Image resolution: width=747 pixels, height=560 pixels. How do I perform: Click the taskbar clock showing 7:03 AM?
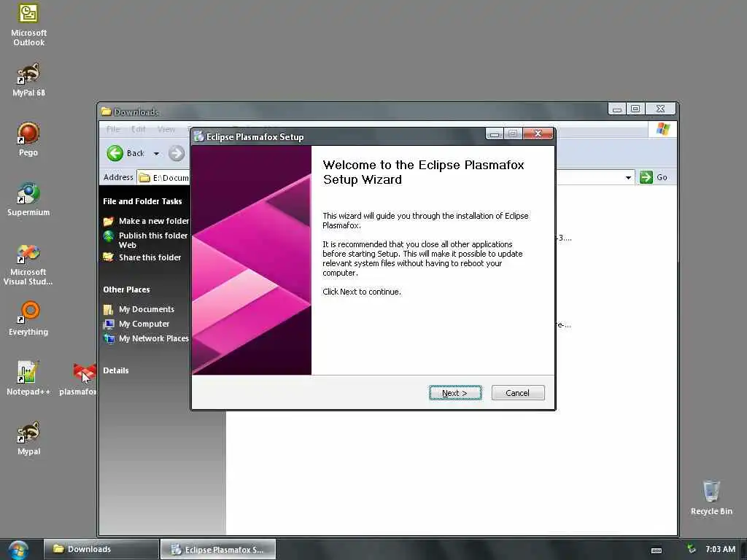(x=720, y=549)
